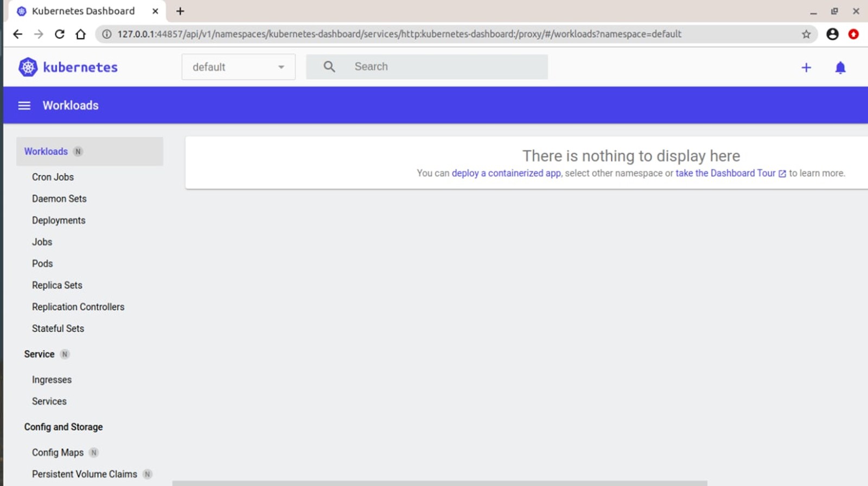Select the Kubernetes Dashboard browser tab
The width and height of the screenshot is (868, 486).
tap(87, 11)
